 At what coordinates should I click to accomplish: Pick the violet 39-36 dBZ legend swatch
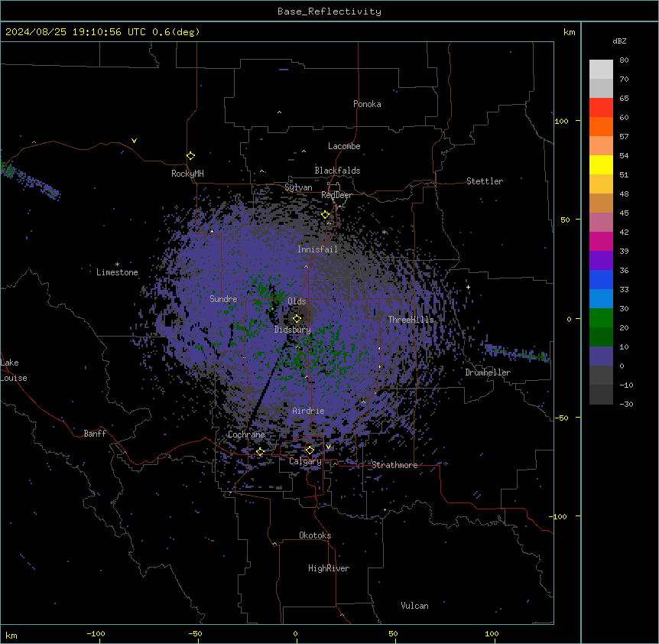(x=601, y=261)
